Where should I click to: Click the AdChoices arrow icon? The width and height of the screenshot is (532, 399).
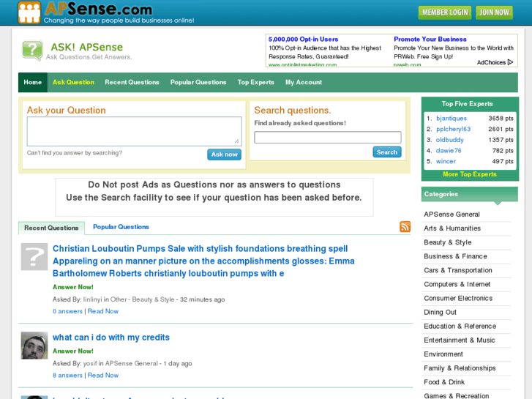[510, 62]
